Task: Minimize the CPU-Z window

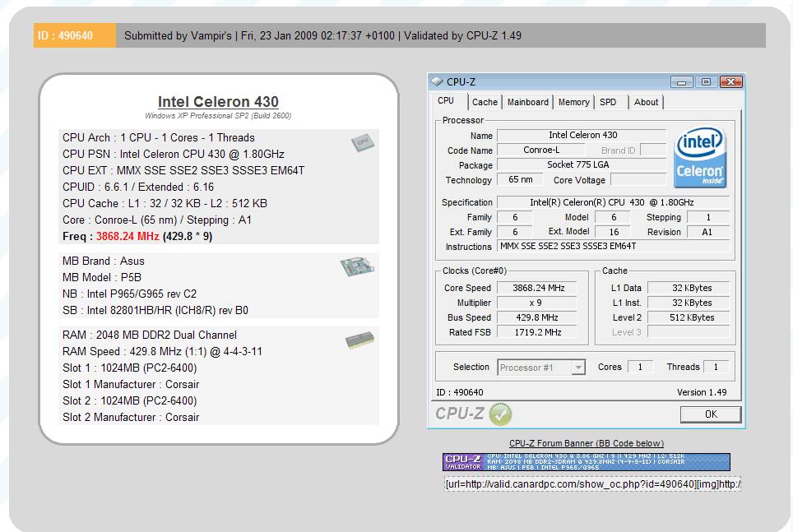Action: 681,82
